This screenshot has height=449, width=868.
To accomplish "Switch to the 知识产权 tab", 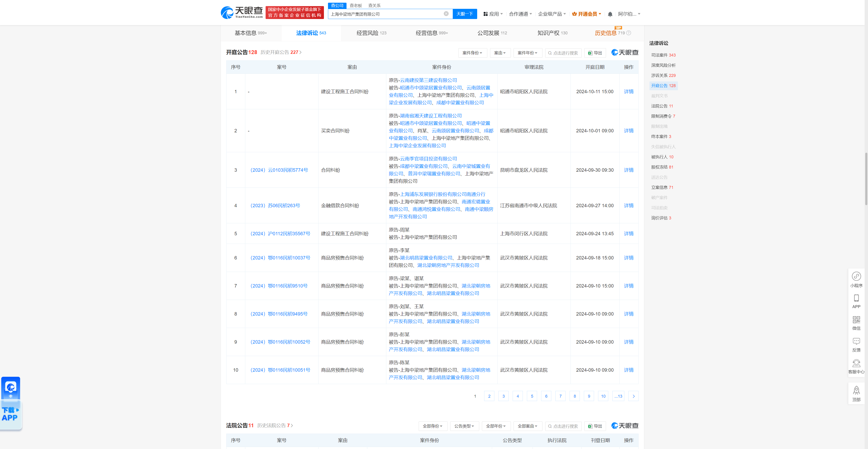I will click(x=552, y=33).
